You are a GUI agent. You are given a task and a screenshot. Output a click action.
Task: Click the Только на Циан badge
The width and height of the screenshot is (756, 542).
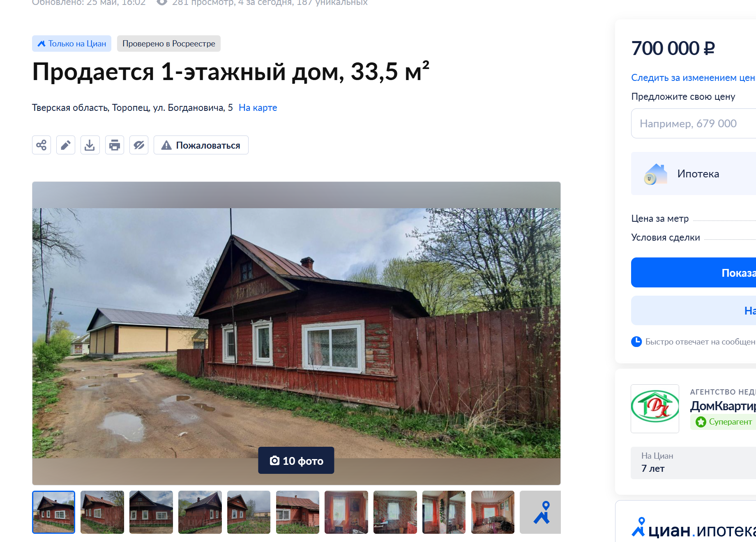71,44
